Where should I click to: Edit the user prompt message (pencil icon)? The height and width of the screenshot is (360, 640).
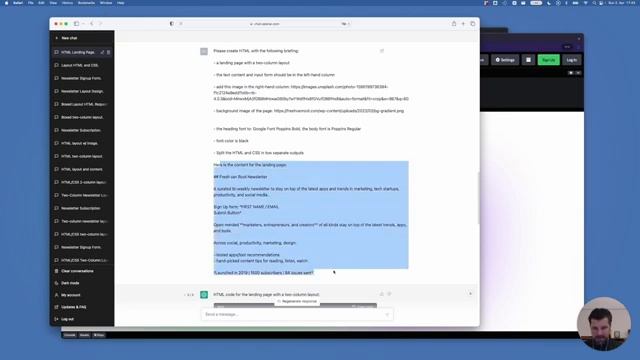coord(382,51)
